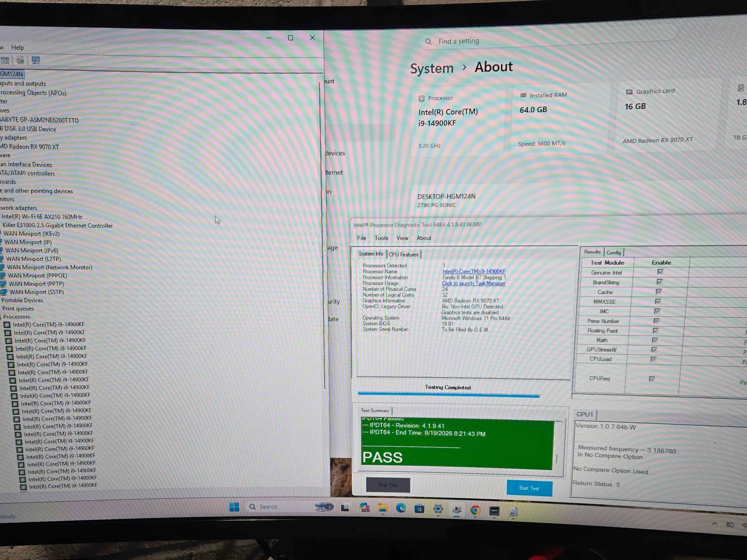The image size is (747, 560).
Task: Open File Explorer from the taskbar
Action: [383, 509]
